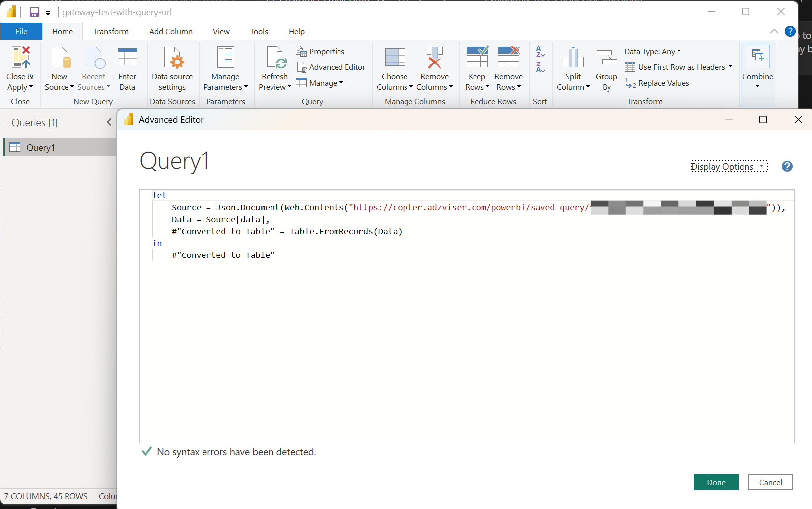Expand New Source dropdown arrow
This screenshot has height=509, width=812.
(x=72, y=87)
